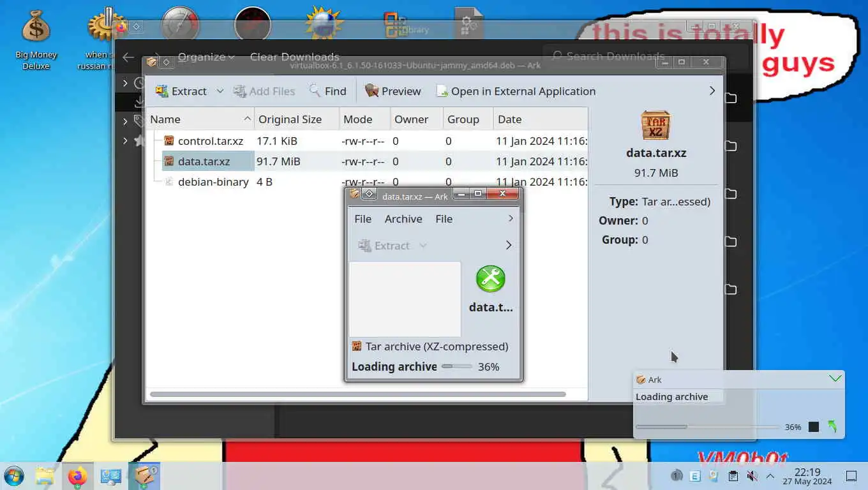868x490 pixels.
Task: Open the start menu button
Action: click(x=14, y=476)
